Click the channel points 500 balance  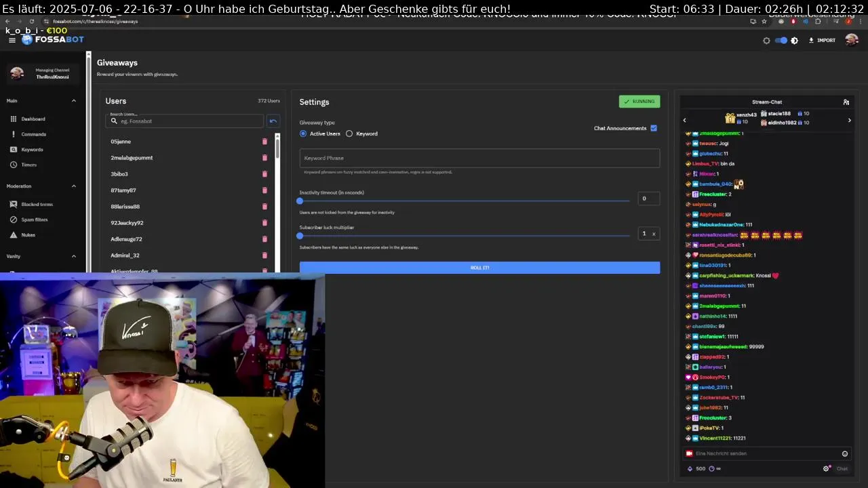click(696, 468)
